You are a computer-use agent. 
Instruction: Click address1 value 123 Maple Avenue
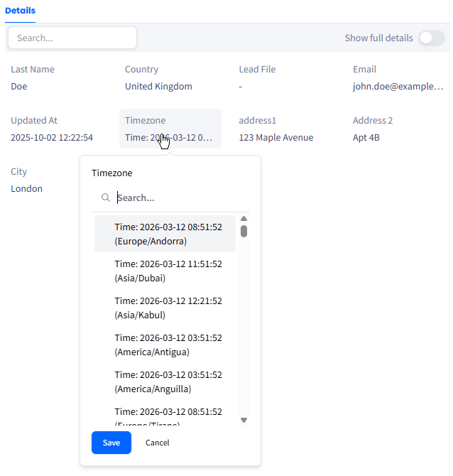pos(276,138)
